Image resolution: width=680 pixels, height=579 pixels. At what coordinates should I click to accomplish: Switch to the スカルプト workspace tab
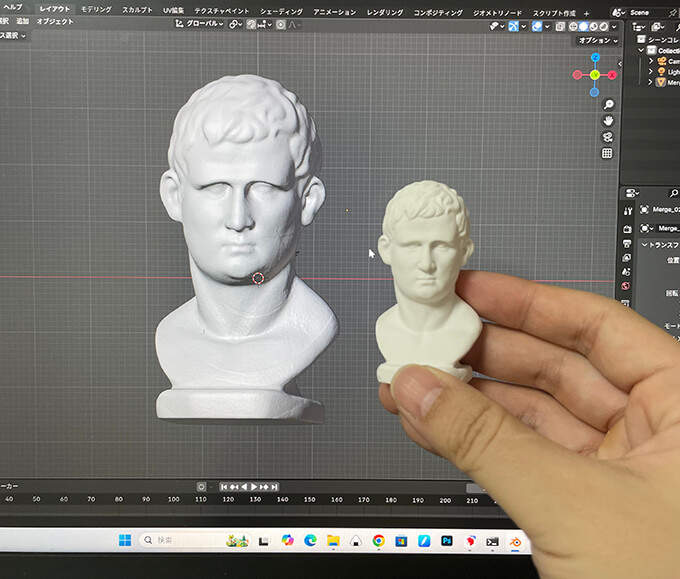click(137, 9)
